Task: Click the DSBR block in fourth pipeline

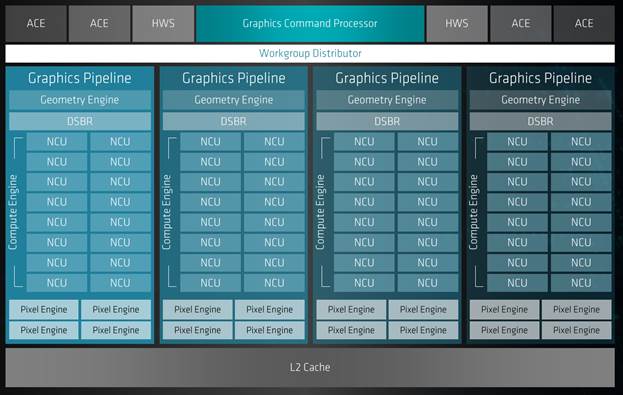Action: (540, 121)
